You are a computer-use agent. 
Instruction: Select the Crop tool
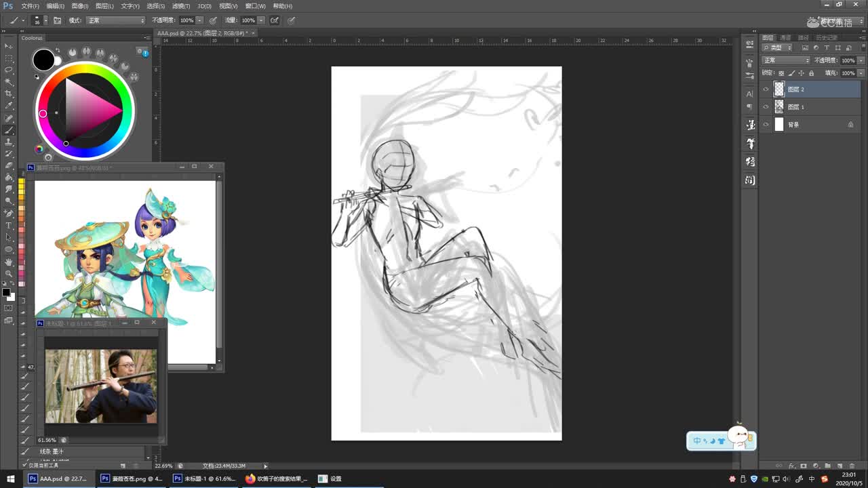(x=9, y=94)
